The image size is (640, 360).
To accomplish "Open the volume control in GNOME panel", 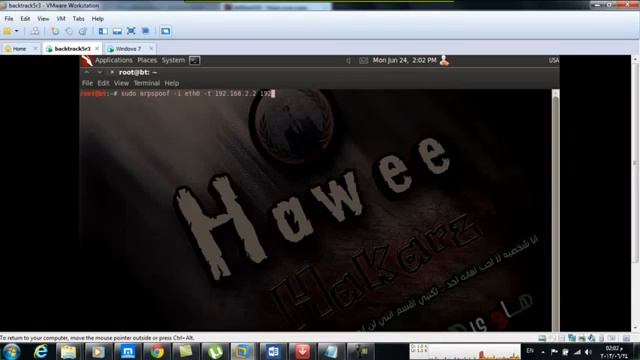I will (349, 60).
